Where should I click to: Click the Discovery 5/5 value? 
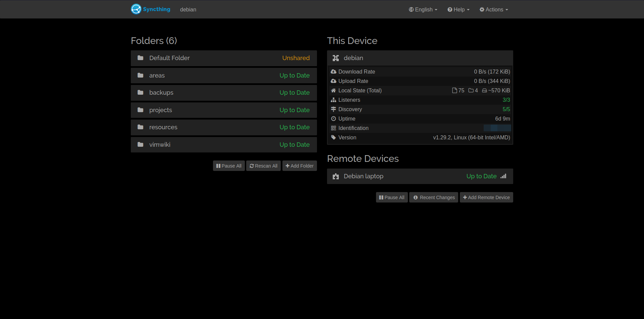[x=506, y=109]
